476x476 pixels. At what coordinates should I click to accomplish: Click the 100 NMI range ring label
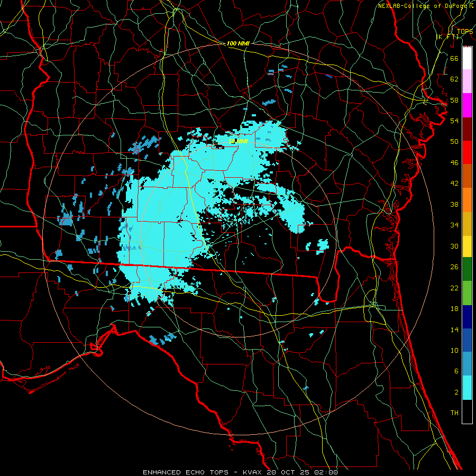238,44
